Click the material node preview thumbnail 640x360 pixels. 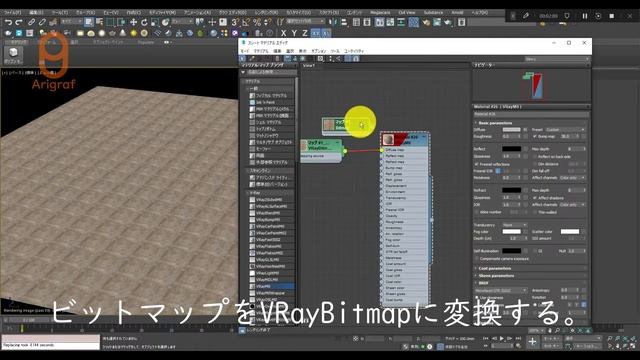click(x=388, y=140)
